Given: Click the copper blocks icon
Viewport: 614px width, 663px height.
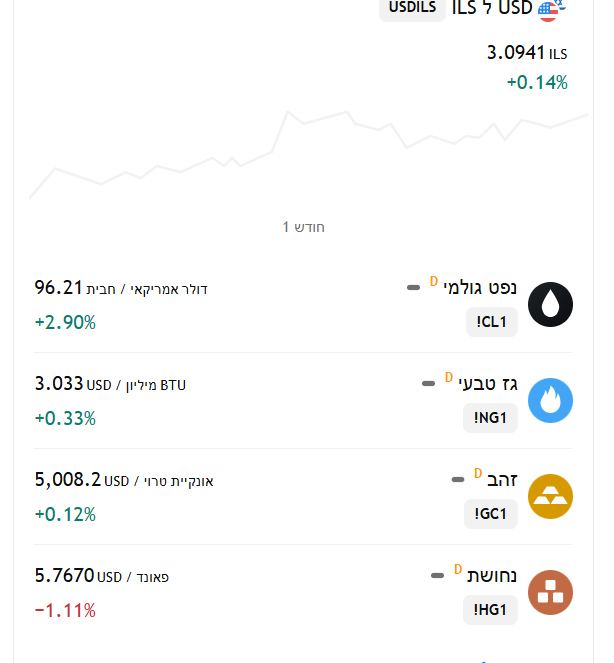Looking at the screenshot, I should (550, 592).
